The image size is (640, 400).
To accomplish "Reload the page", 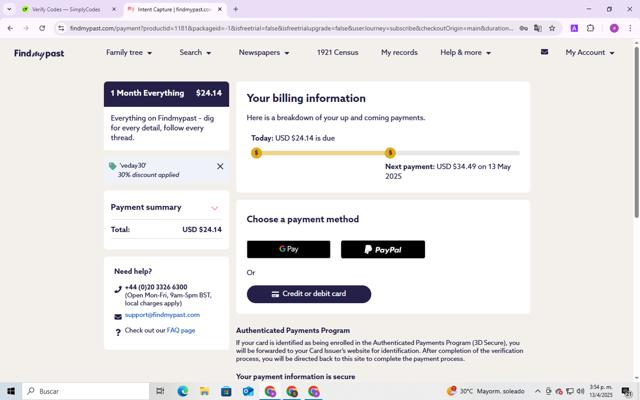I will 42,28.
